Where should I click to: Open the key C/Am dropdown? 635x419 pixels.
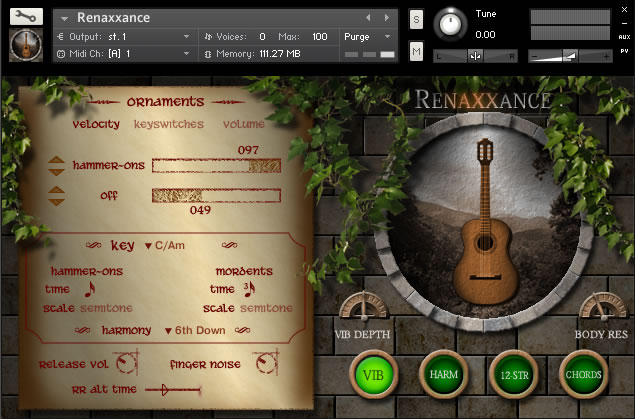(x=165, y=245)
